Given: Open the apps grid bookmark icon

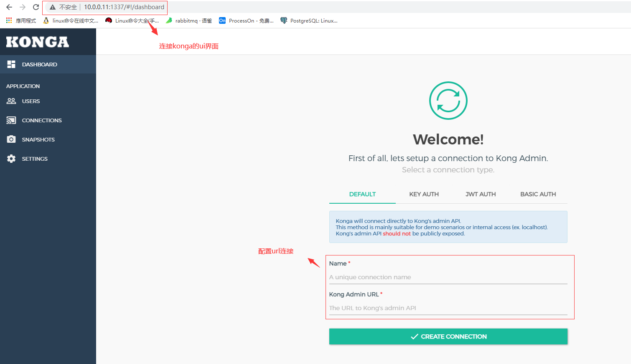Looking at the screenshot, I should point(9,20).
